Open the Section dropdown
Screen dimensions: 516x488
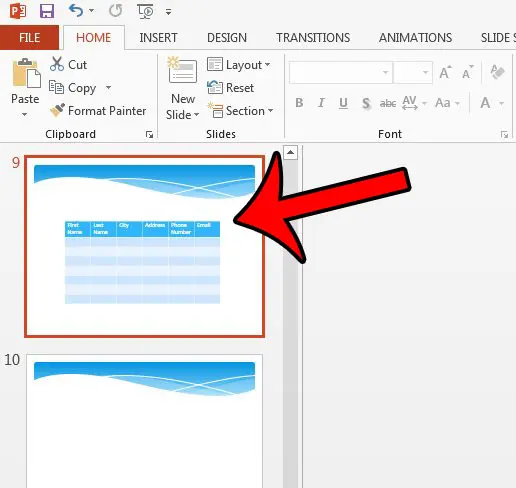point(240,111)
